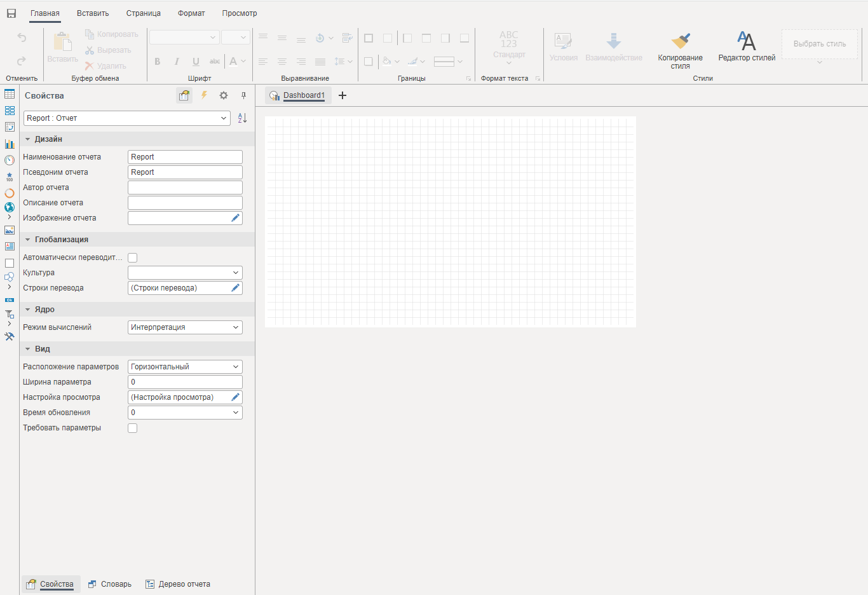Open the Редактор стилей button

747,47
